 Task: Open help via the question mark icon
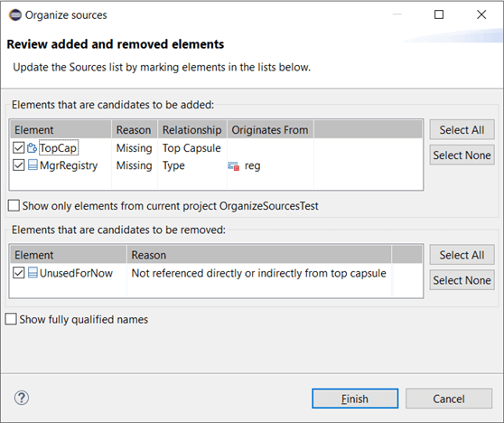coord(22,398)
